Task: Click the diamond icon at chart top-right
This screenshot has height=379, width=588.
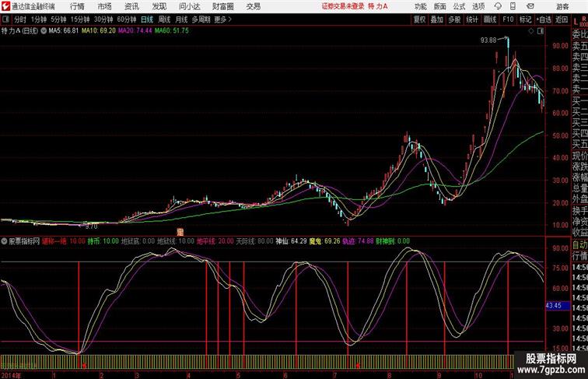Action: 531,31
